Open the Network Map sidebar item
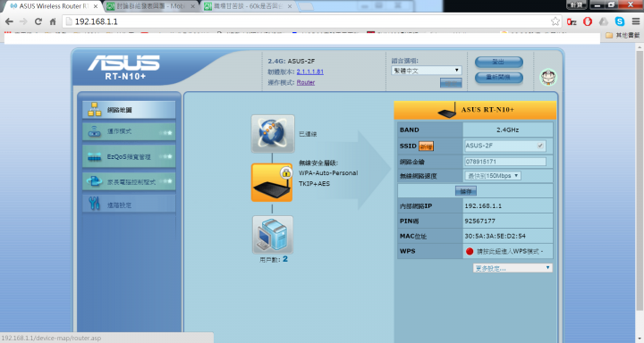644x343 pixels. click(x=129, y=110)
